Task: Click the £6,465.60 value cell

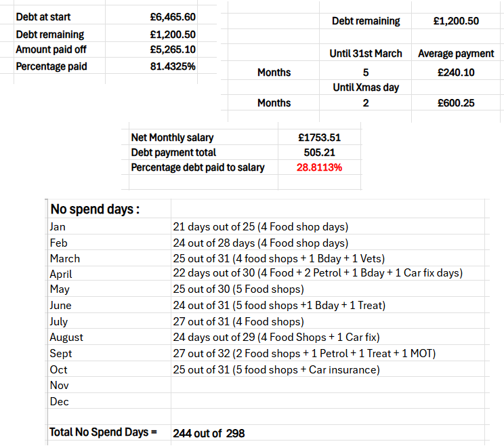Action: pos(173,16)
